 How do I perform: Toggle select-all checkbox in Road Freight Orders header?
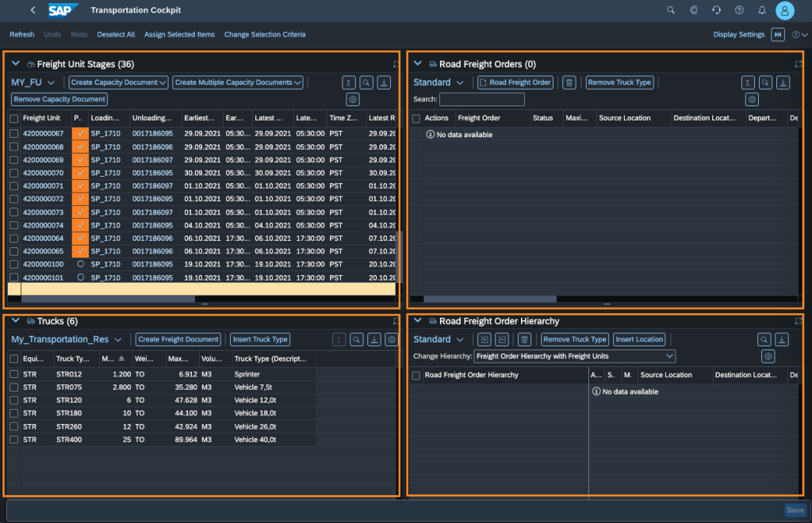416,118
